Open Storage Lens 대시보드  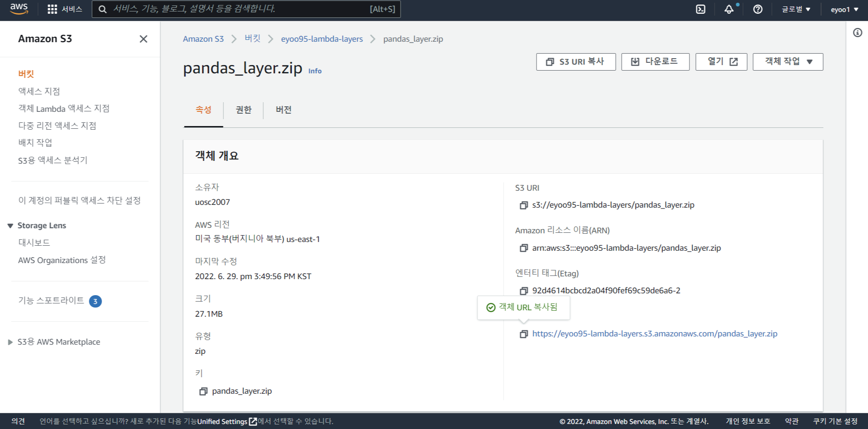point(34,242)
